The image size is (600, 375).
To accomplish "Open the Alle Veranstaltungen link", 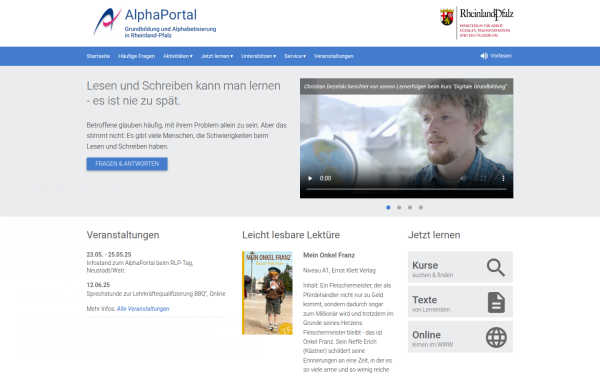I will pos(143,309).
